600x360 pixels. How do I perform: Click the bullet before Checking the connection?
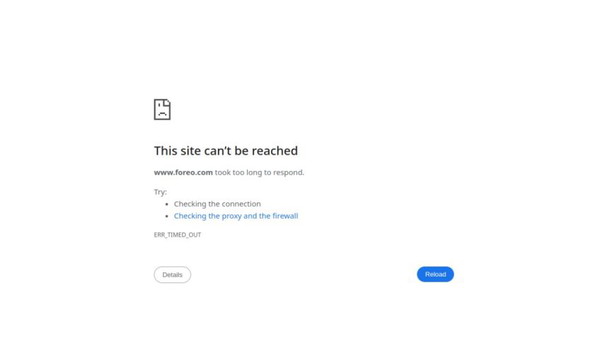[167, 204]
